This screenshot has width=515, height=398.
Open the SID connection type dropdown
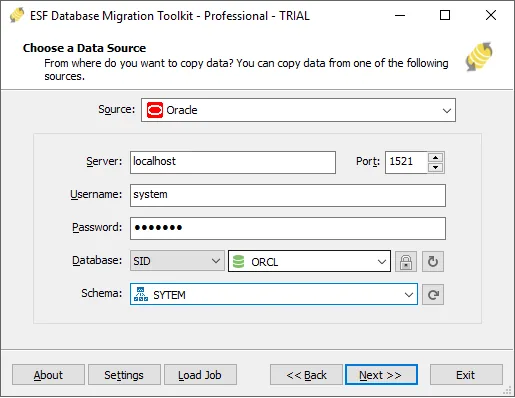click(x=177, y=261)
